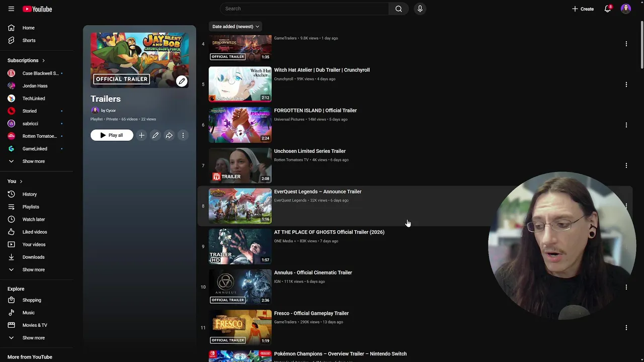Expand the Subscriptions section header
This screenshot has height=362, width=644.
[x=26, y=60]
